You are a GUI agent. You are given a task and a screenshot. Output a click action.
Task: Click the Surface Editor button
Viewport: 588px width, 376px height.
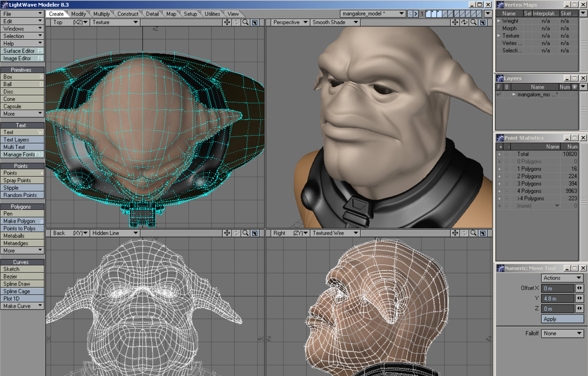[x=22, y=51]
